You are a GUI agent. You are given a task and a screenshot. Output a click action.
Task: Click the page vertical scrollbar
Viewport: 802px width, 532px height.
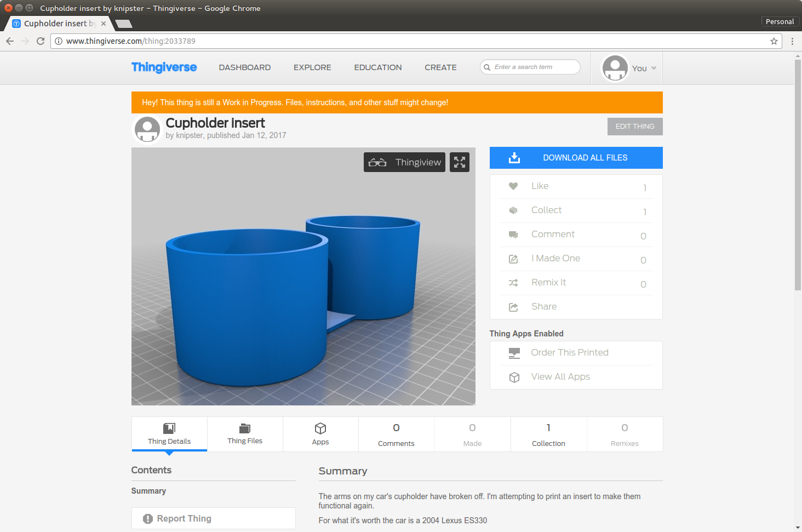pyautogui.click(x=798, y=175)
